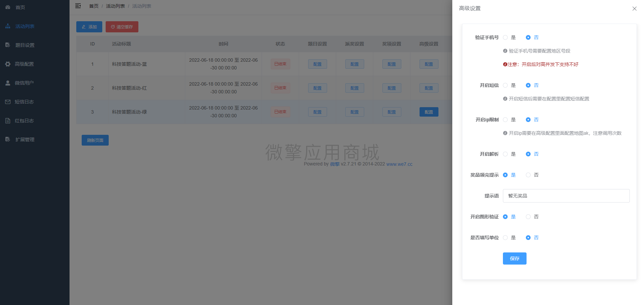Click 派奖设置 配置 for 科技答题活动-绿
The width and height of the screenshot is (644, 305).
pos(354,112)
